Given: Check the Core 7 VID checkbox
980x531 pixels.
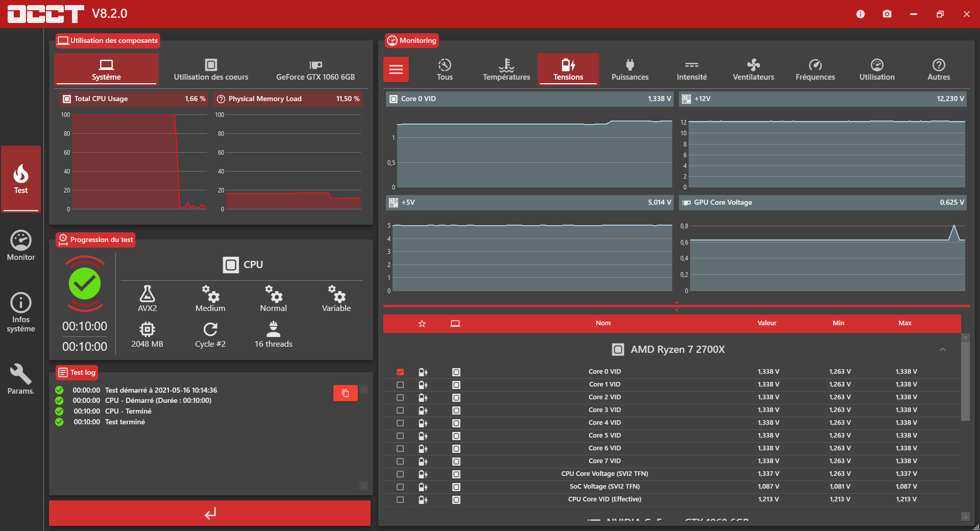Looking at the screenshot, I should 400,461.
